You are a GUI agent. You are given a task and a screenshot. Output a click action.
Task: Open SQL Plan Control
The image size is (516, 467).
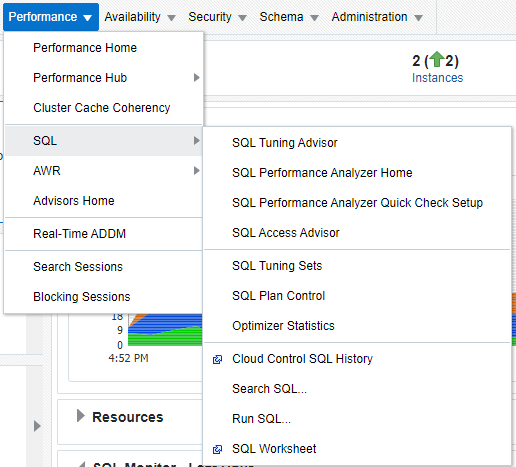tap(357, 296)
